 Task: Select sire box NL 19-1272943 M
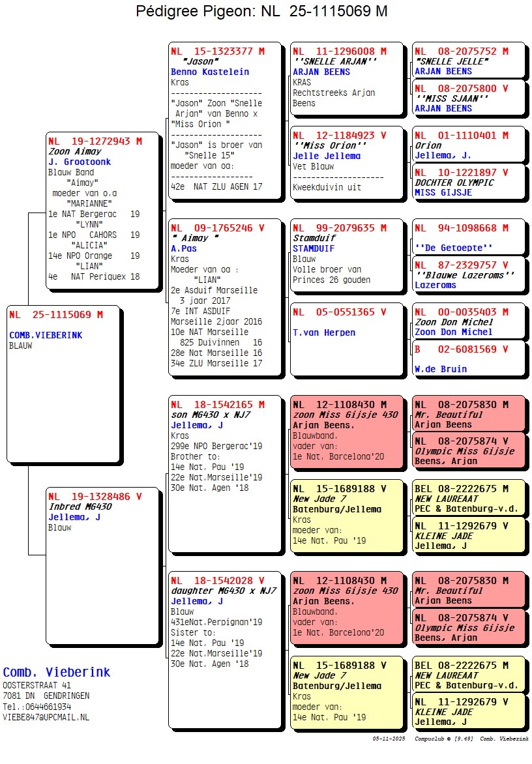click(x=103, y=210)
